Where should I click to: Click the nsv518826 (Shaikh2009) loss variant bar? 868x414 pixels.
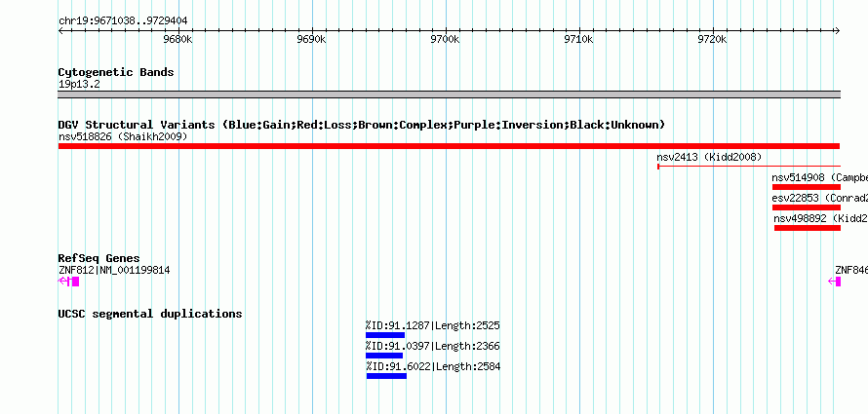[449, 146]
